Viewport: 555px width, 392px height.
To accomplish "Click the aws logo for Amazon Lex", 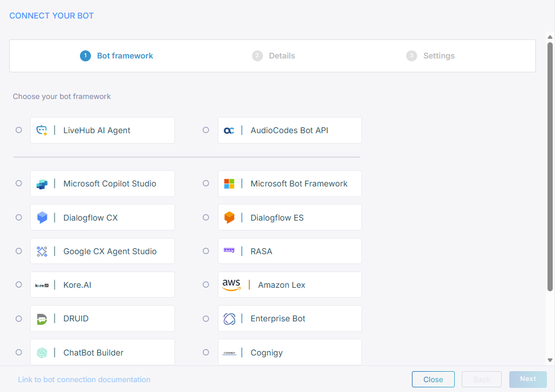I will point(231,285).
